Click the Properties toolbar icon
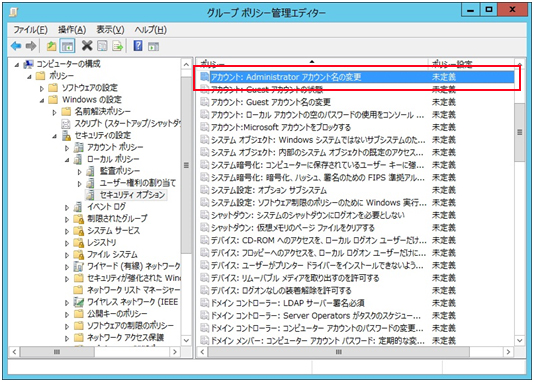Screen dimensions: 534x382 tap(102, 46)
